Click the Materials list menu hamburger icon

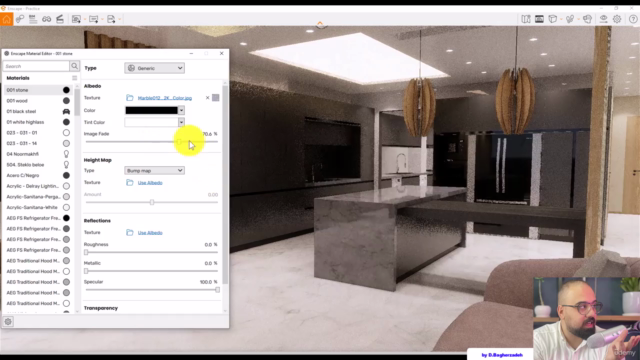pyautogui.click(x=74, y=78)
